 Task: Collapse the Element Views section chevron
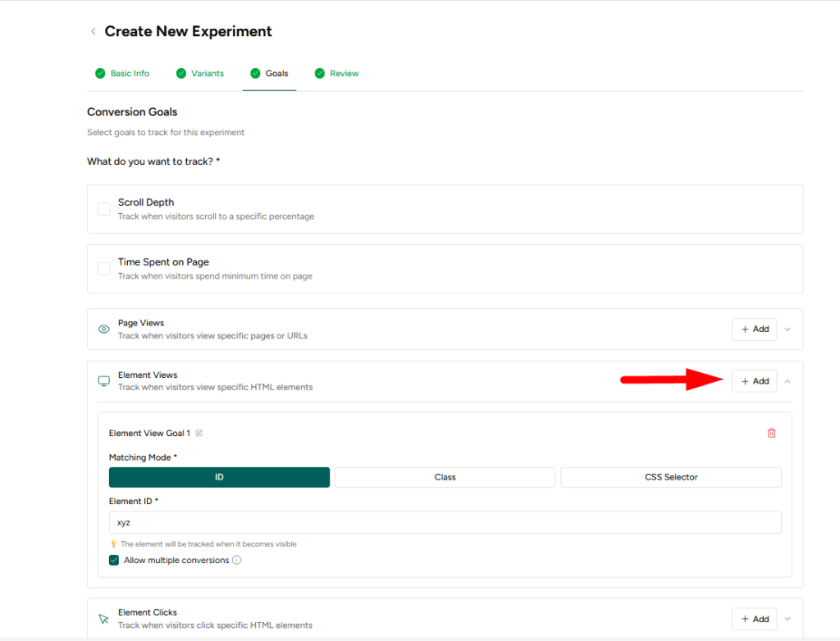(787, 381)
